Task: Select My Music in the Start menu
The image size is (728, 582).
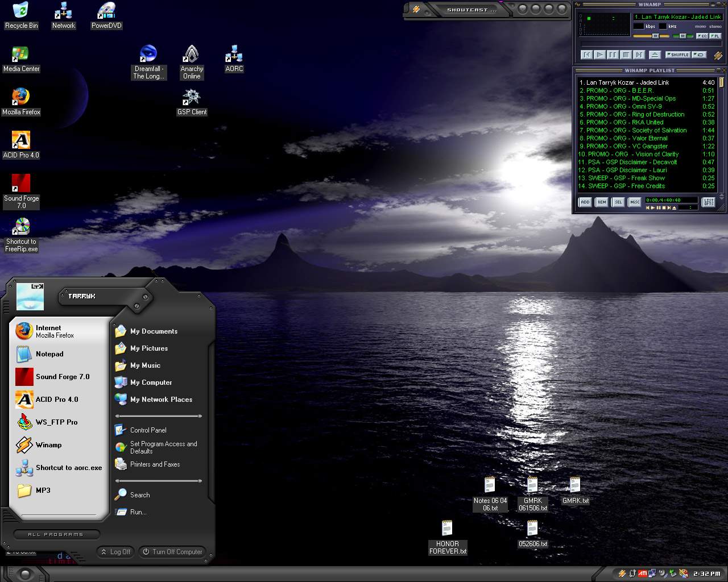Action: (145, 365)
